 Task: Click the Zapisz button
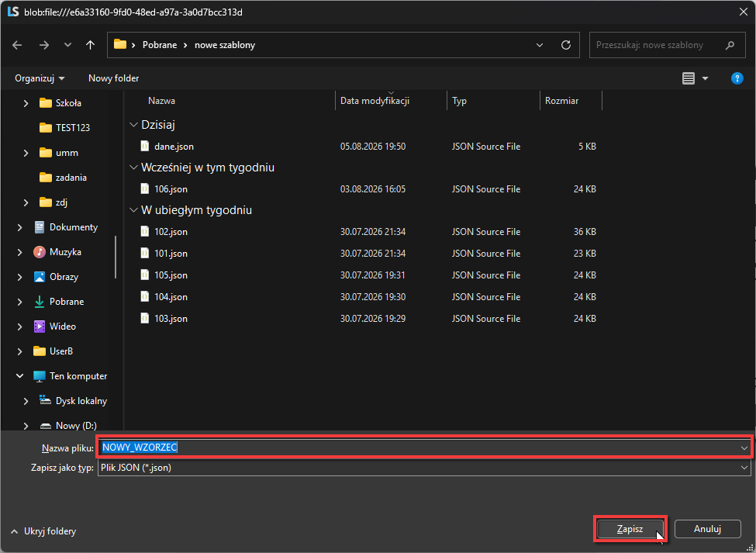pyautogui.click(x=630, y=529)
